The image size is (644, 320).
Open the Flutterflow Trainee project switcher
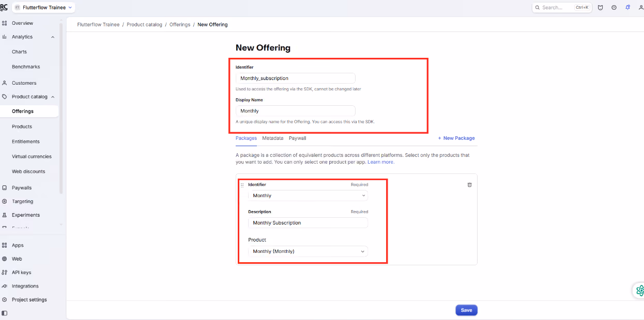pos(43,8)
